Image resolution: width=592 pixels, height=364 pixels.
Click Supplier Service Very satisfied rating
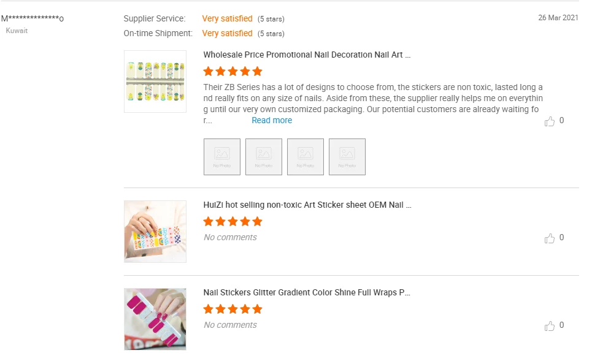227,19
